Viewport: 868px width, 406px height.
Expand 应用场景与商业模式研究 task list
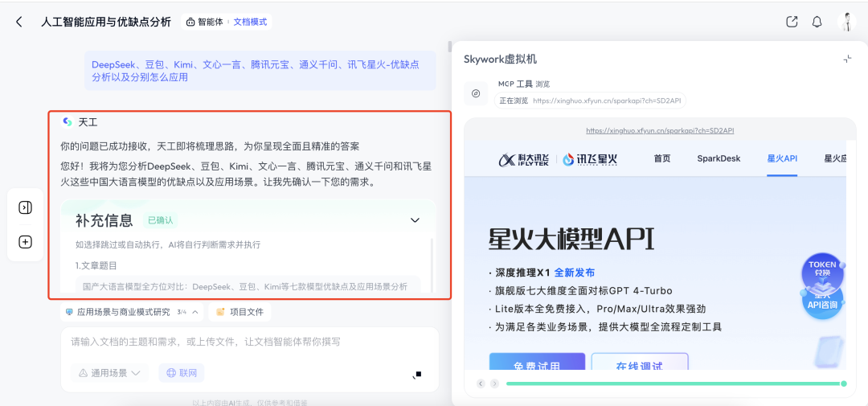pos(132,312)
